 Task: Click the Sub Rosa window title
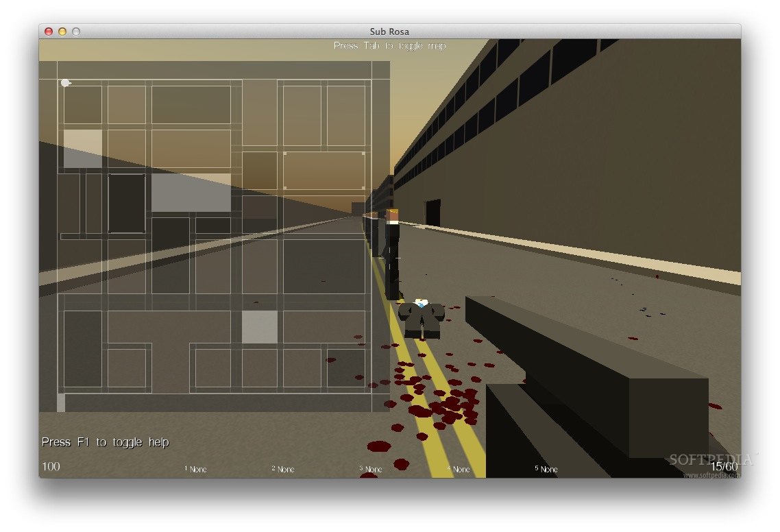[x=389, y=32]
